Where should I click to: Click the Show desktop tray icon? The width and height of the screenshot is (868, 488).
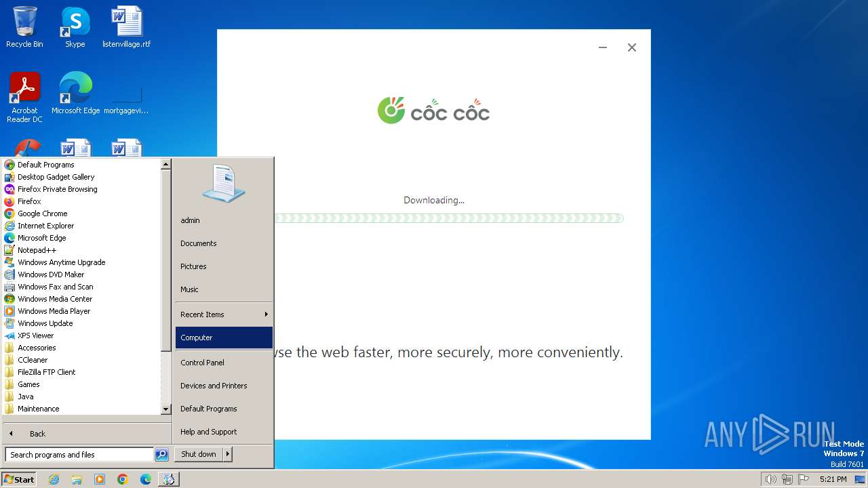pos(860,479)
